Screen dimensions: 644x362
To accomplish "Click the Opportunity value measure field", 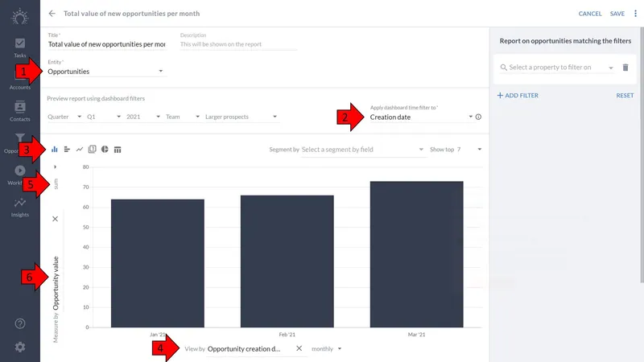I will point(56,283).
